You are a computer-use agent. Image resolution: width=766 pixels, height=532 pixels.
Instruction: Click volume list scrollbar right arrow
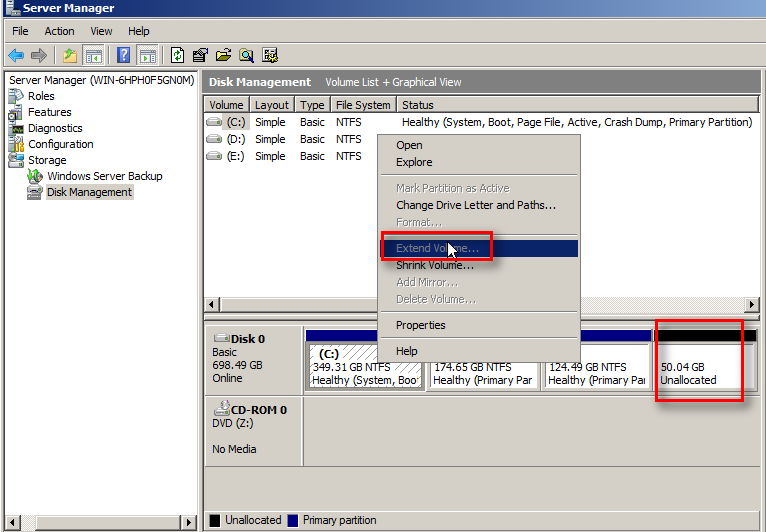pos(752,304)
